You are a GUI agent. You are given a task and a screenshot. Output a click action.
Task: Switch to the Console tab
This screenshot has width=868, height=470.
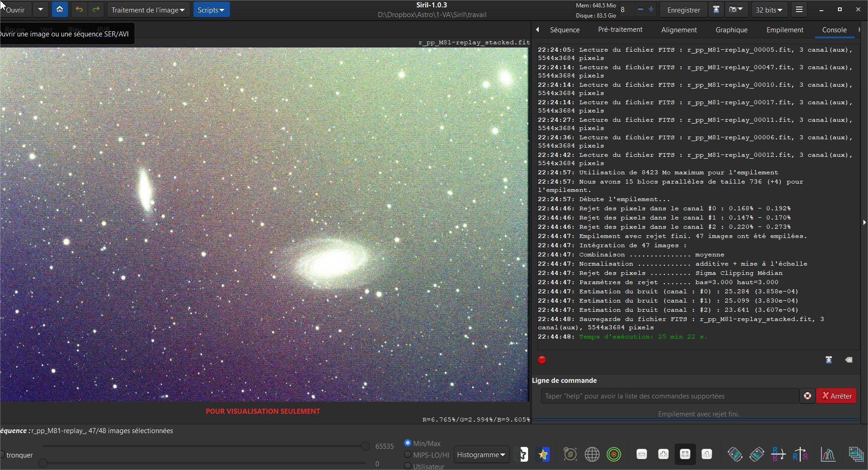click(834, 30)
